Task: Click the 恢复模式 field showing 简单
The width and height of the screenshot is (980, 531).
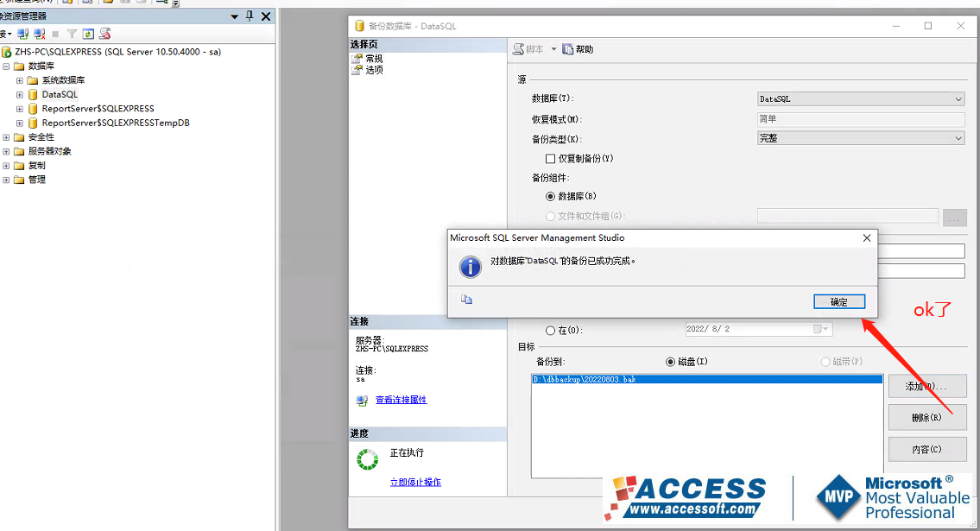Action: coord(861,118)
